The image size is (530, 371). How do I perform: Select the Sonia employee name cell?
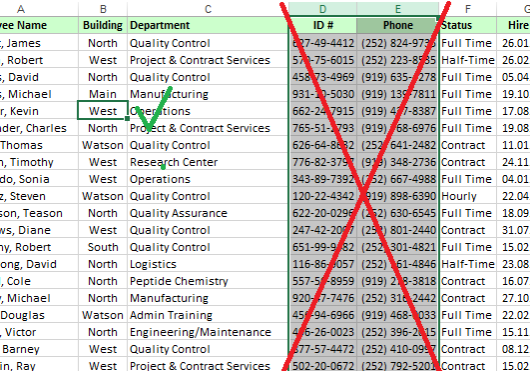(39, 179)
